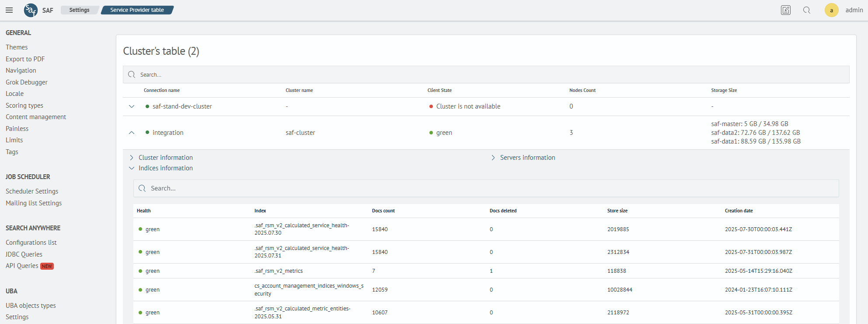
Task: Click creation date 2025-05-14T15:29:16.040Z
Action: point(759,271)
